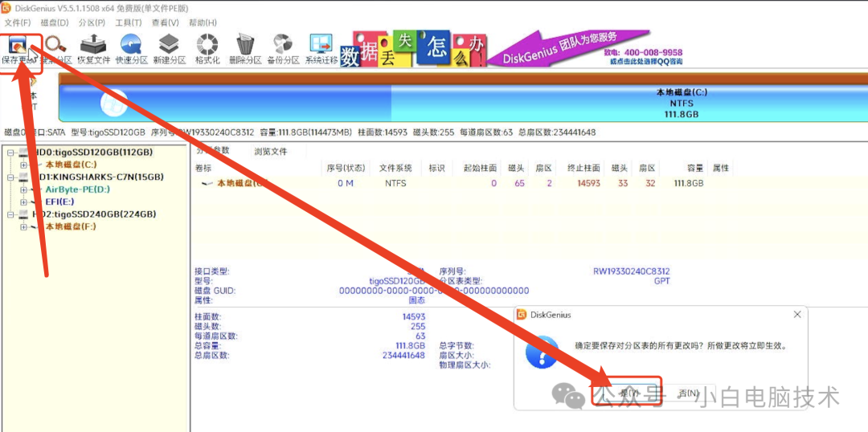
Task: Collapse the HD1:KINGSHARKS-C7N tree node
Action: tap(11, 177)
